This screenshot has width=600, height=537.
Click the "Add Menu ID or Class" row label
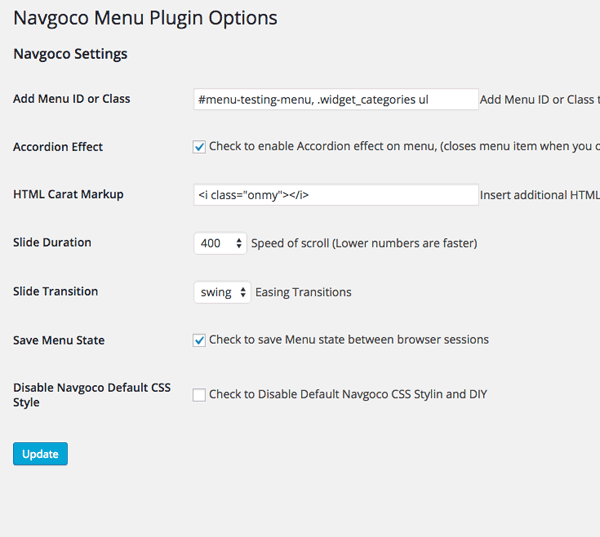[71, 99]
